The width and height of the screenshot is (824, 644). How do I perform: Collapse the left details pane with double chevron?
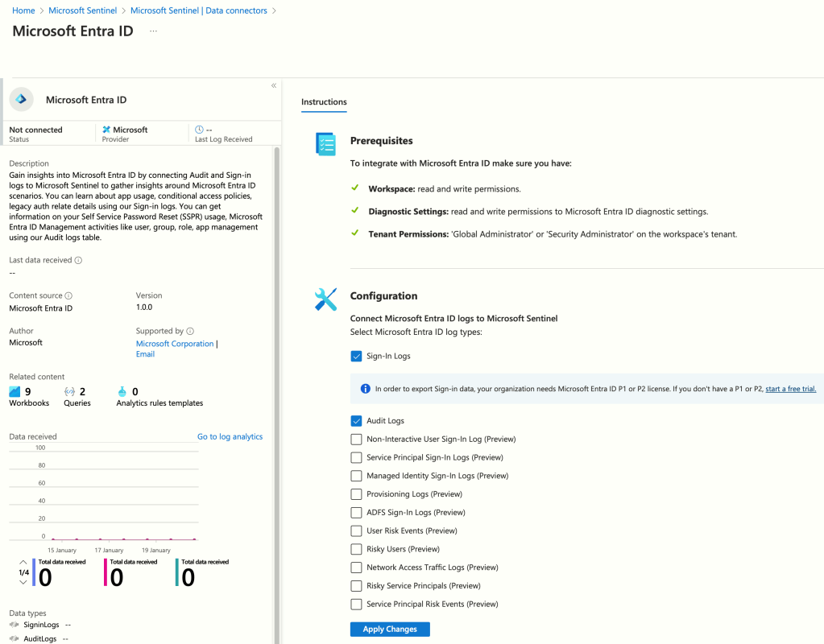click(x=274, y=85)
